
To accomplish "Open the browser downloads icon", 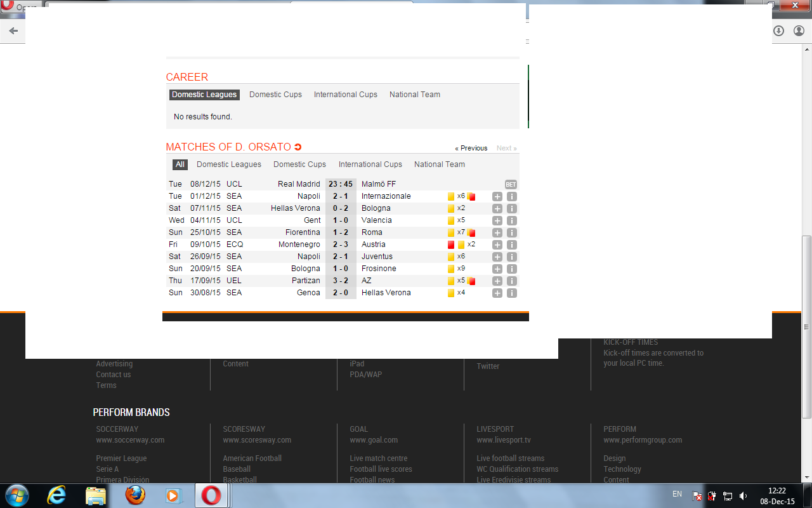I will tap(779, 30).
